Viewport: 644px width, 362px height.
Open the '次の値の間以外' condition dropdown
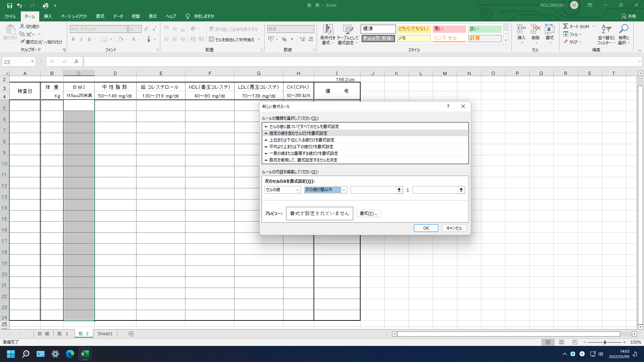(343, 190)
